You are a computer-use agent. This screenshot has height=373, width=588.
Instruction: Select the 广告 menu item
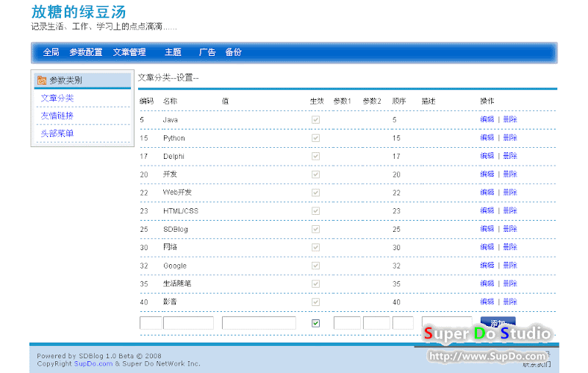point(207,52)
